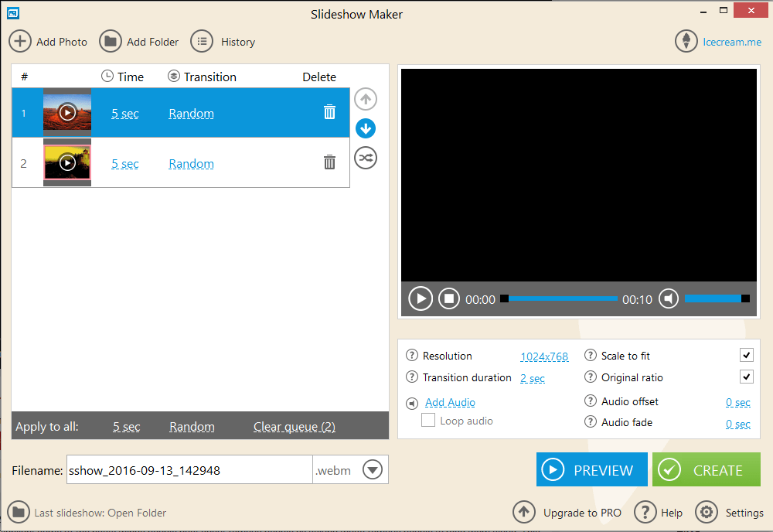Open the .webm format dropdown
Image resolution: width=773 pixels, height=532 pixels.
point(372,469)
